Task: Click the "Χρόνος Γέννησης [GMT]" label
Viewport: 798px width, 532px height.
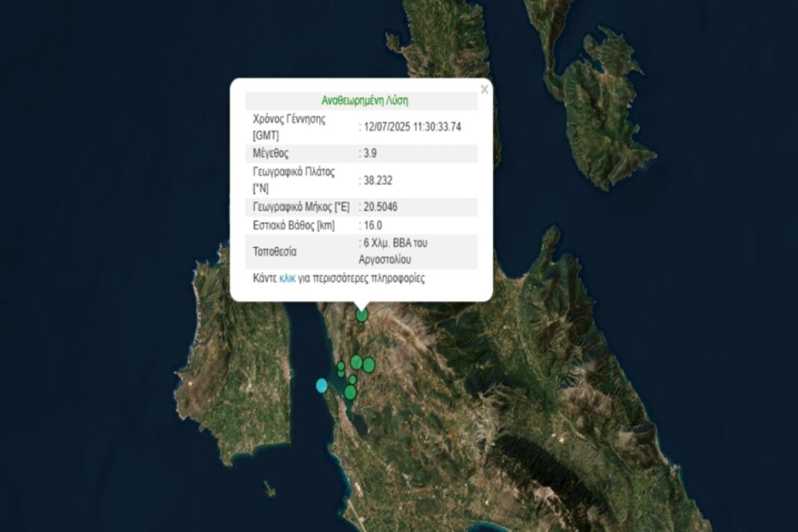Action: pos(289,127)
